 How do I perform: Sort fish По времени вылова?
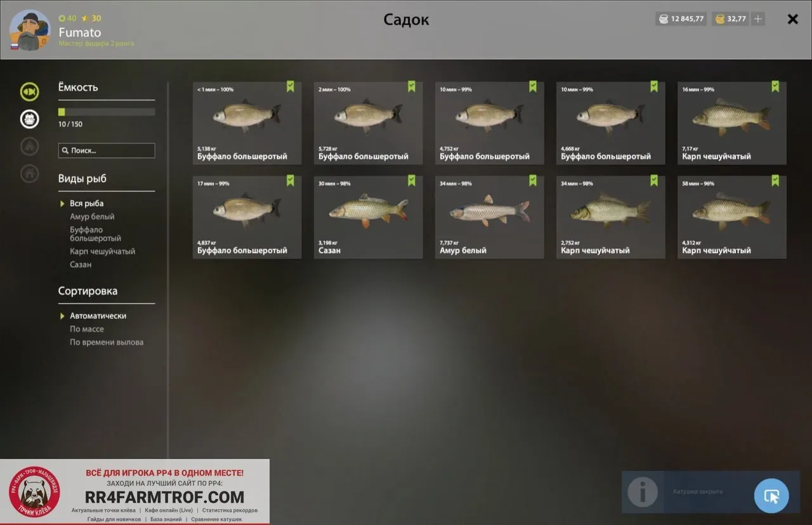click(x=107, y=342)
